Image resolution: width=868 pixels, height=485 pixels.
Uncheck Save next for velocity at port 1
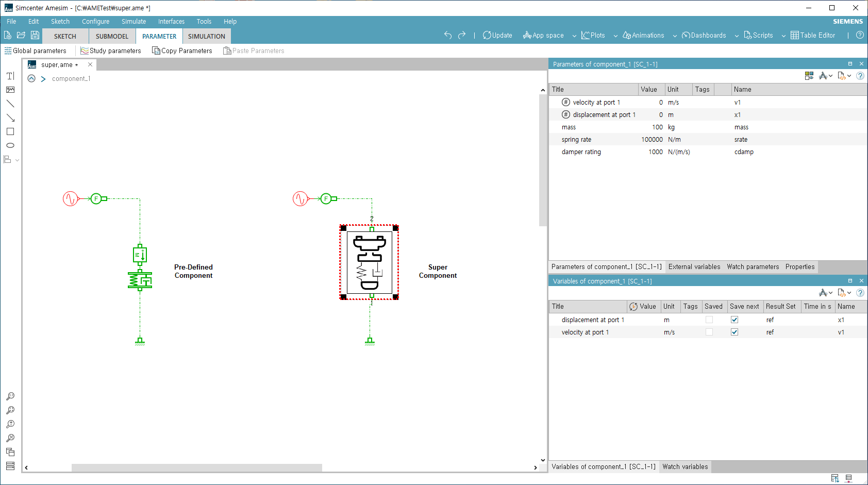click(735, 332)
